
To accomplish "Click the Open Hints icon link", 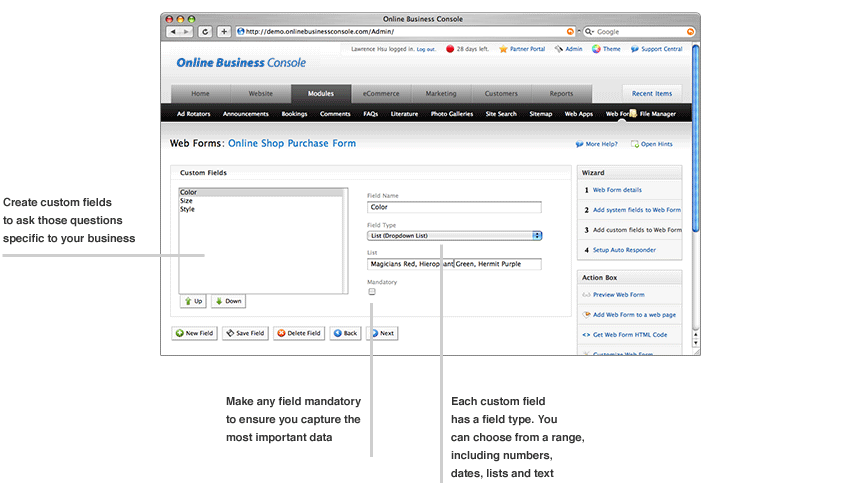I will (651, 144).
